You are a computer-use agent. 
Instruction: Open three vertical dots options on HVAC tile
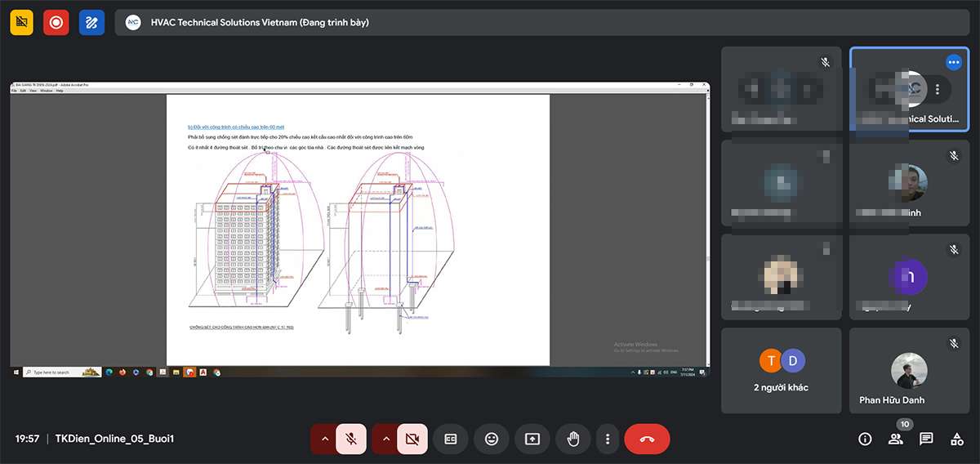pos(938,89)
